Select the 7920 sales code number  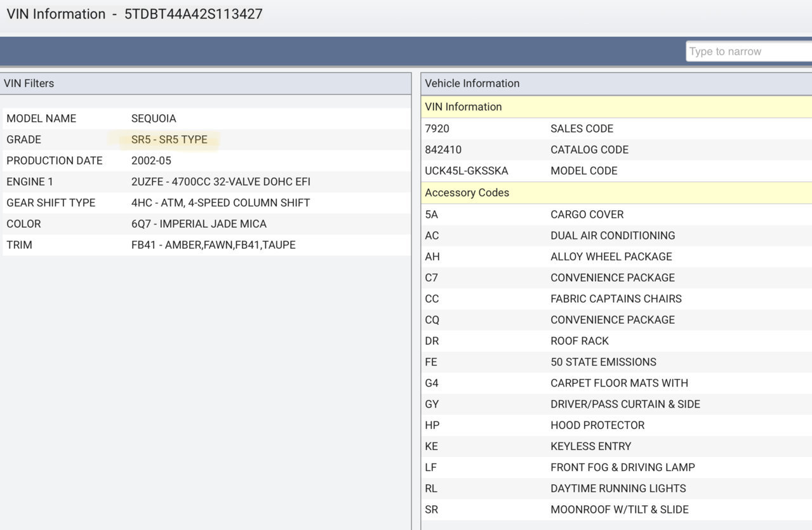[437, 128]
